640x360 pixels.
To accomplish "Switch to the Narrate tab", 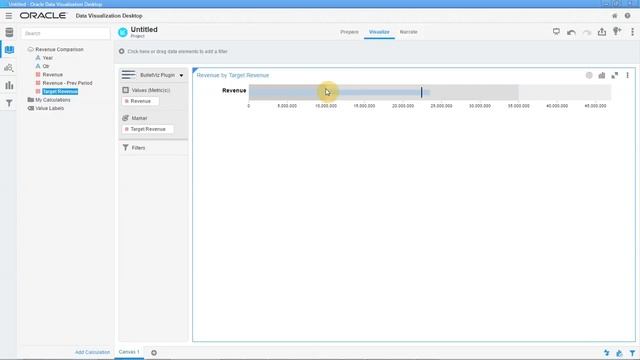I will pyautogui.click(x=409, y=32).
